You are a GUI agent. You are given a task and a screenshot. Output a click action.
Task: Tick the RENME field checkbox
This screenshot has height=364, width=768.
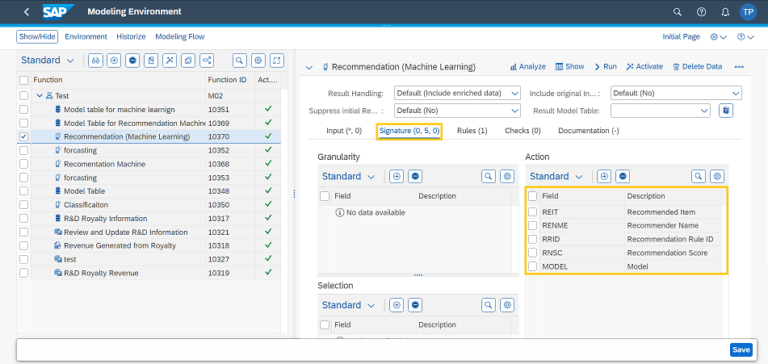(533, 226)
